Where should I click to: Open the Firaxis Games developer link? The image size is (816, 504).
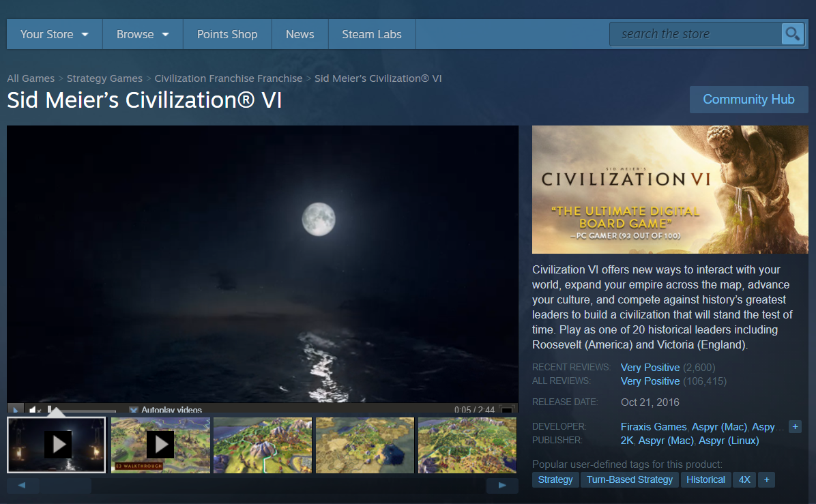[x=654, y=426]
